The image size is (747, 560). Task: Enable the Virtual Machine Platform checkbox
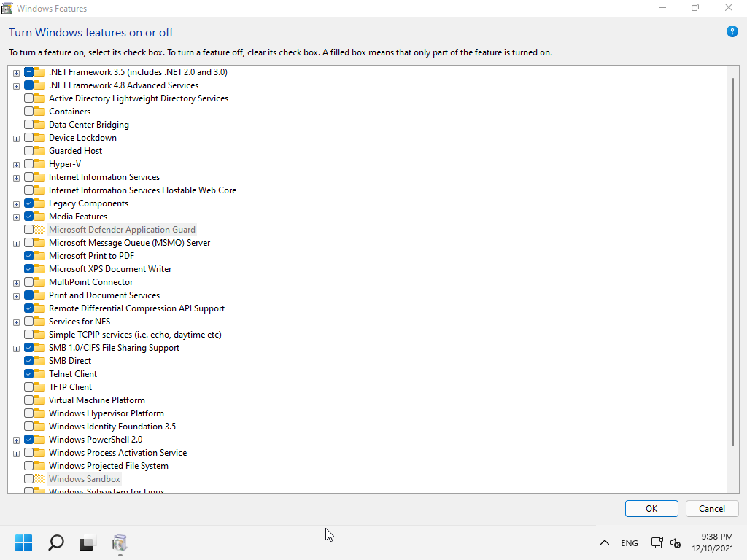[x=29, y=400]
